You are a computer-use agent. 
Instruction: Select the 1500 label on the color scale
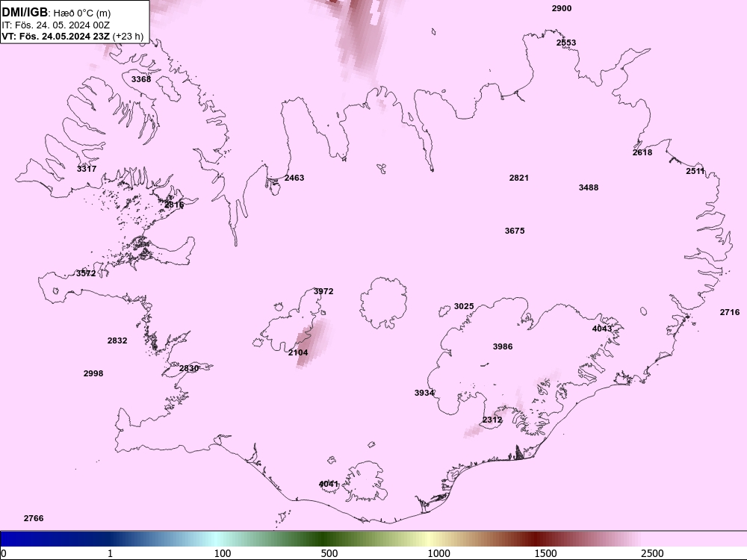tap(545, 553)
